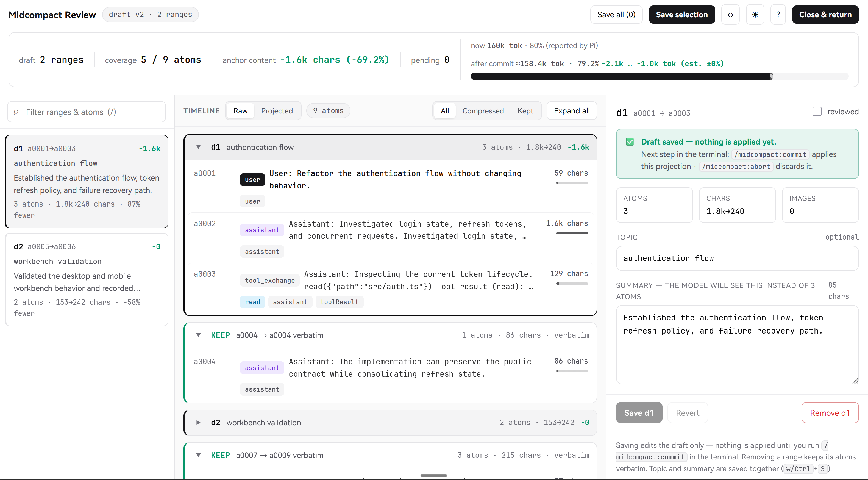Click the search magnifier icon in filter box
Screen dimensions: 868x480
click(x=16, y=112)
